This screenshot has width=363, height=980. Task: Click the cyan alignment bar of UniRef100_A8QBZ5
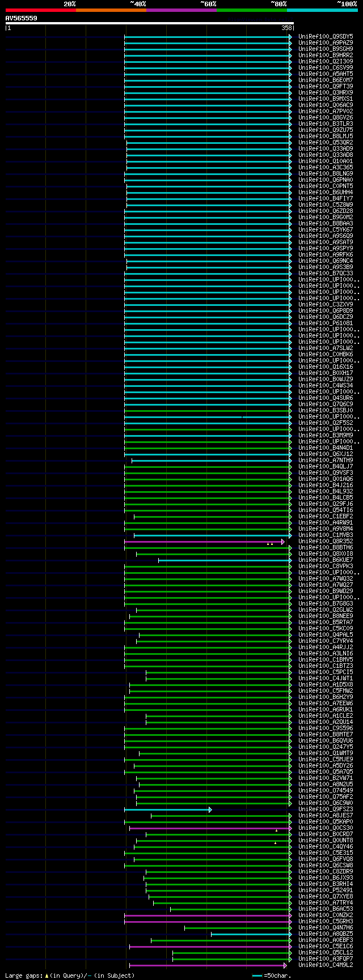[x=251, y=934]
